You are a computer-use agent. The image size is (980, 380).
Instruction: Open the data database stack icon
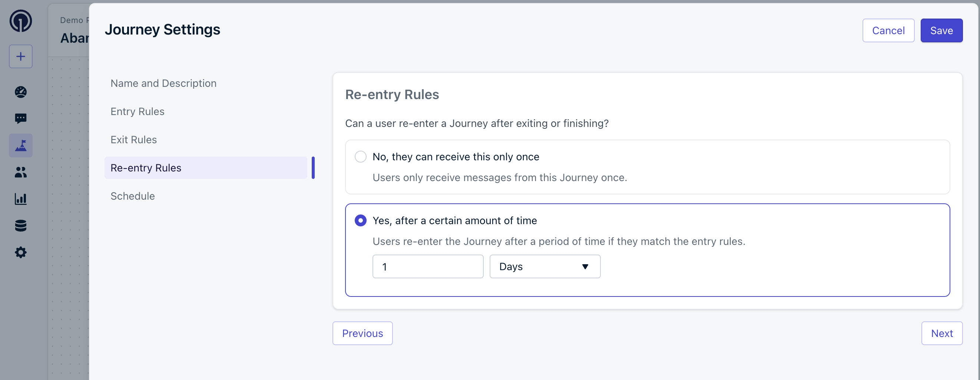[x=20, y=225]
